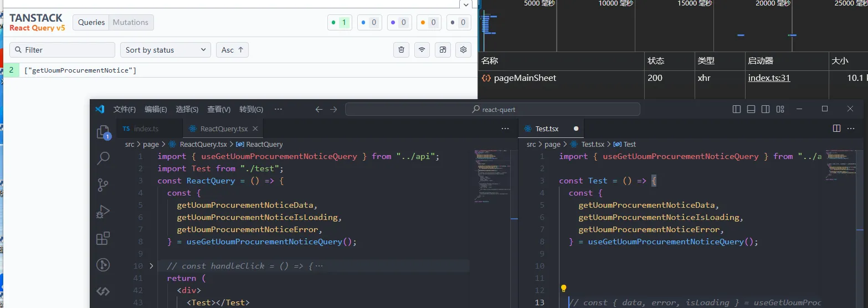Open more actions for the ReactQuery.tsx editor group
This screenshot has height=308, width=868.
pos(505,129)
